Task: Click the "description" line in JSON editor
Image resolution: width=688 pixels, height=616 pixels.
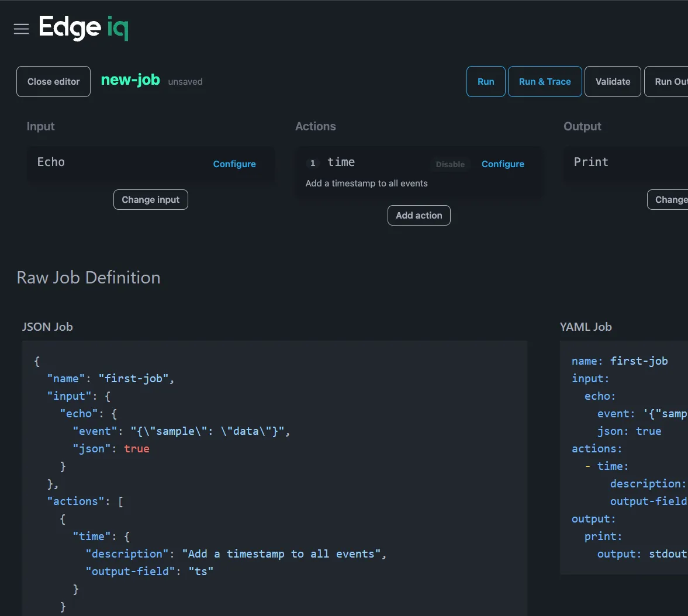Action: tap(236, 554)
